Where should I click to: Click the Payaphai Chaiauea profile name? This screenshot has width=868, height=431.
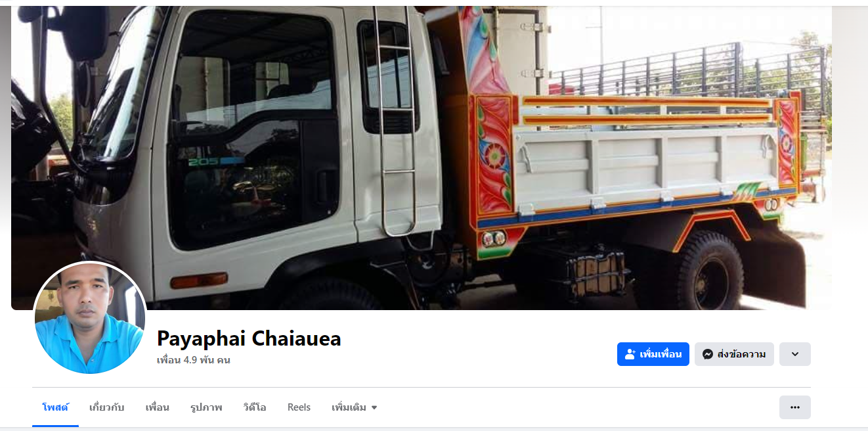249,338
